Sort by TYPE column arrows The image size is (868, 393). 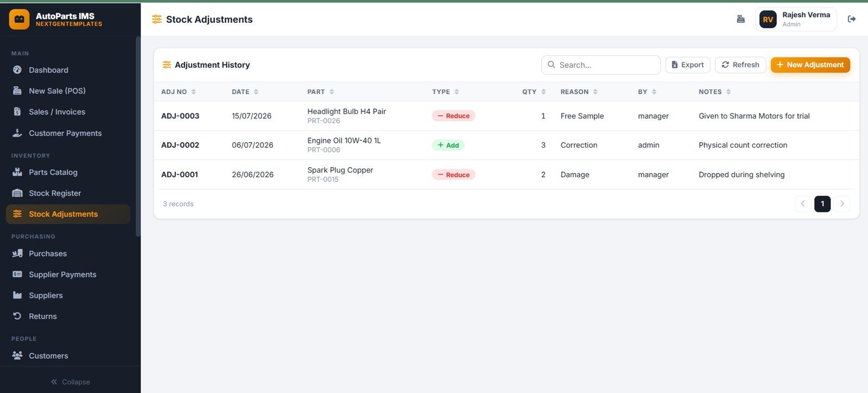point(457,92)
